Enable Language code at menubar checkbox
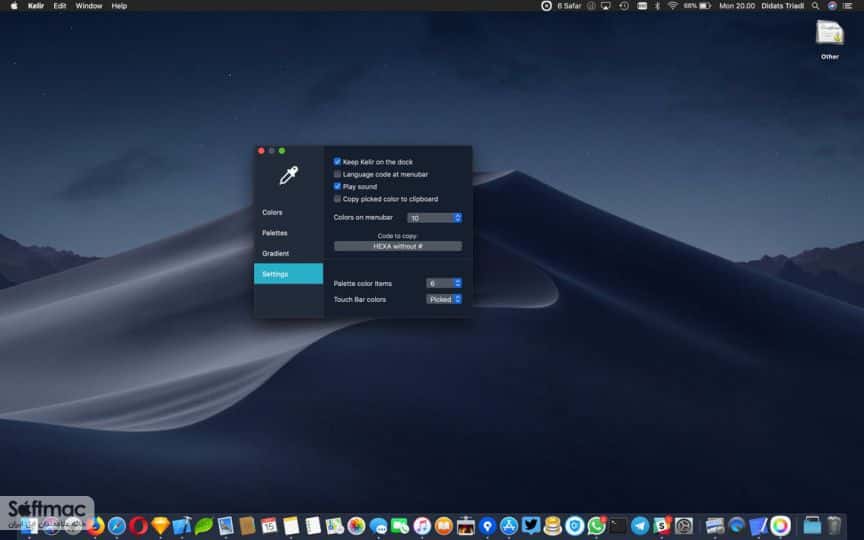This screenshot has width=864, height=540. click(x=337, y=174)
